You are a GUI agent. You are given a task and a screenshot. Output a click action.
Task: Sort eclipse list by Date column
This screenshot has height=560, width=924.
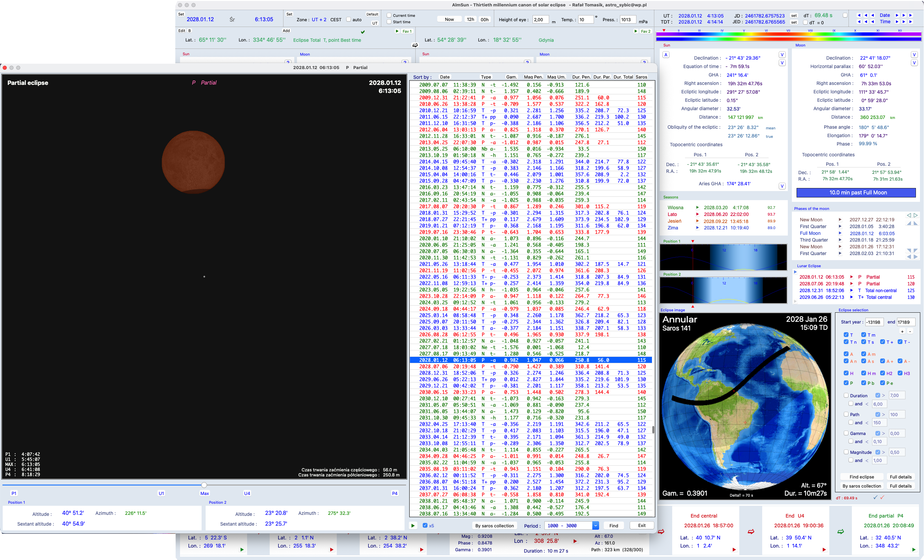point(445,77)
